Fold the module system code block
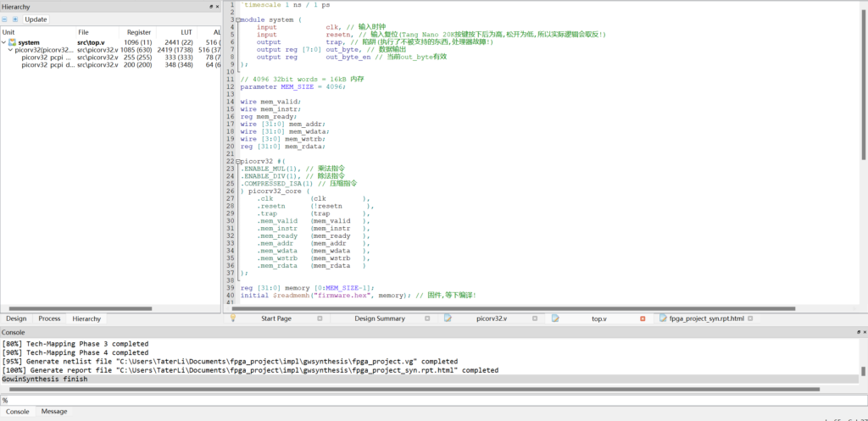Viewport: 868px width, 421px height. [238, 20]
